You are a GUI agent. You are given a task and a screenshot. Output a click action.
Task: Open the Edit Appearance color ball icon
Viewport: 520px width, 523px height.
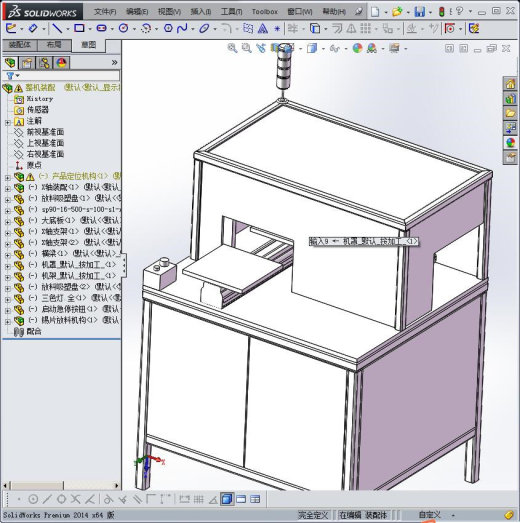tap(357, 49)
